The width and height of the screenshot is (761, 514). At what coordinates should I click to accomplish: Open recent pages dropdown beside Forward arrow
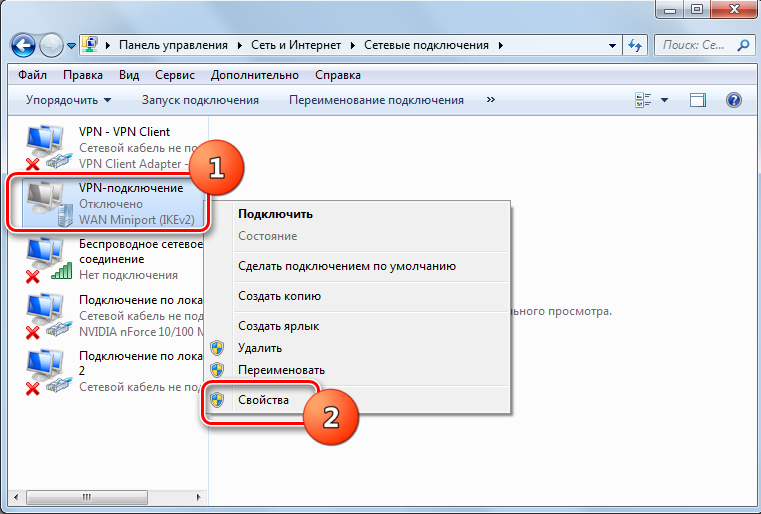click(71, 46)
